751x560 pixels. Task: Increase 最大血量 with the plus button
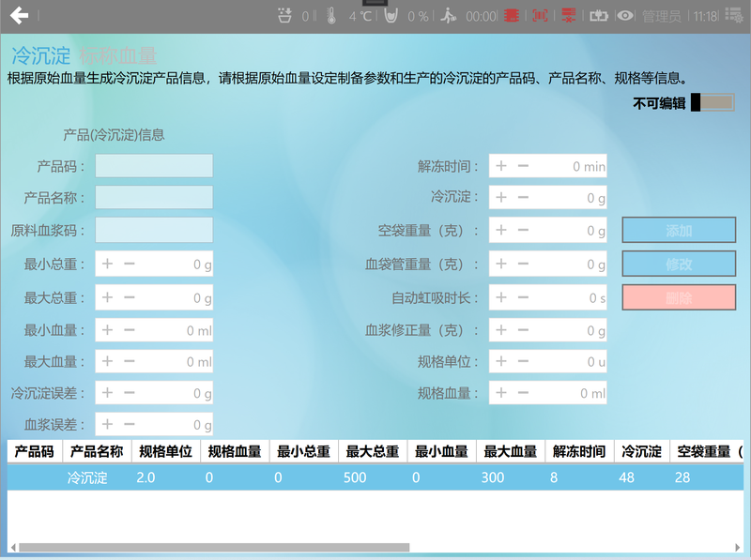[x=107, y=361]
